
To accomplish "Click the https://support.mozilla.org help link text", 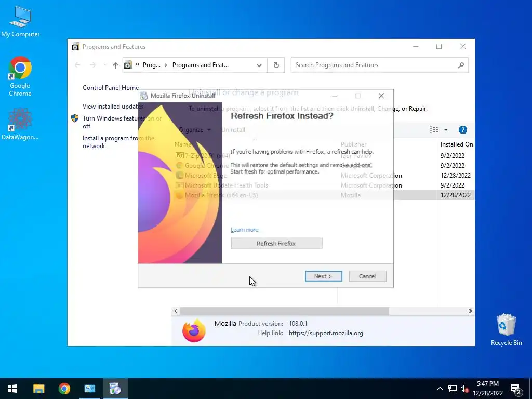I will click(326, 333).
